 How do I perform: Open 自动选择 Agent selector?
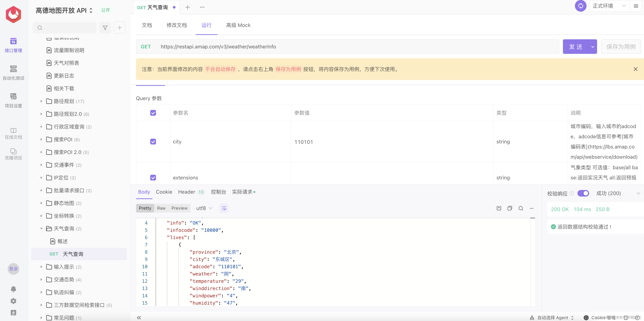pos(552,318)
